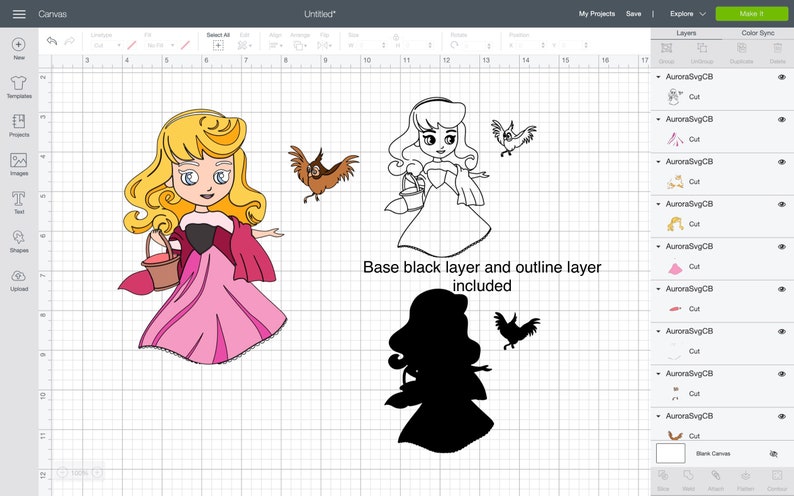Click the brown wings layer thumbnail

click(x=674, y=435)
